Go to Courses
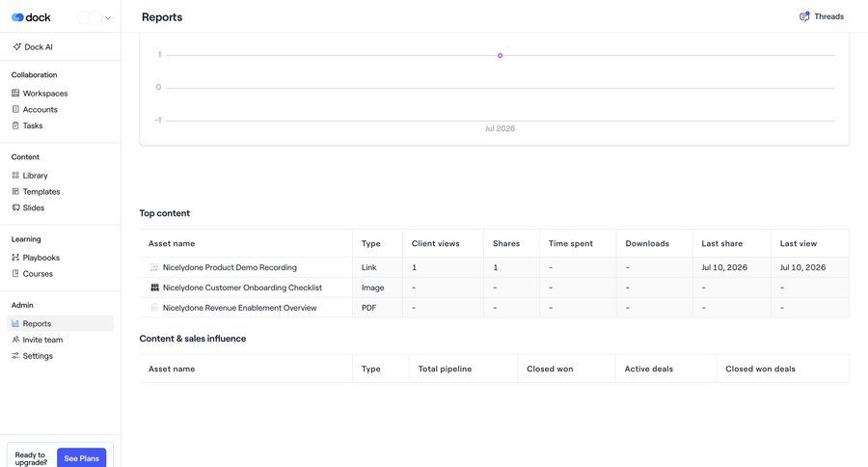Screen dimensions: 868x467 pos(38,273)
